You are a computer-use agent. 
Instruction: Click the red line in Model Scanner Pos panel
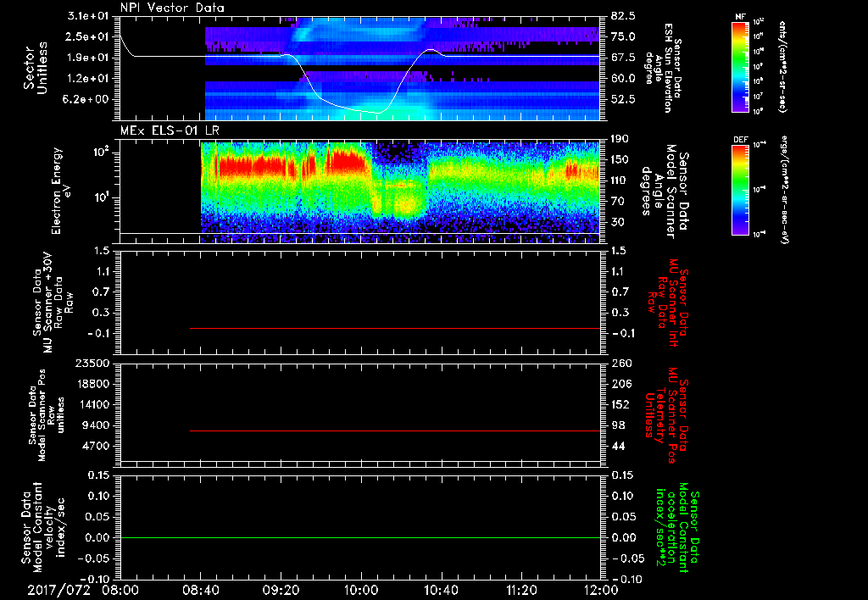click(395, 431)
